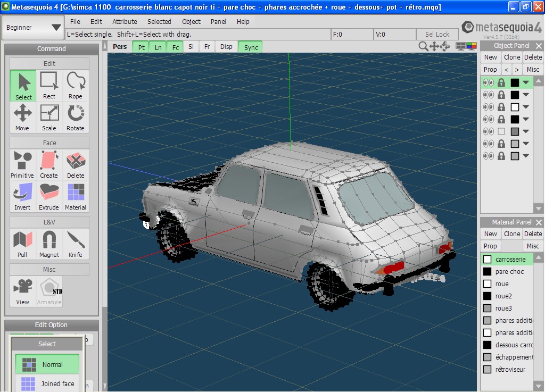Image resolution: width=545 pixels, height=392 pixels.
Task: Choose the Magnet tool
Action: click(49, 245)
